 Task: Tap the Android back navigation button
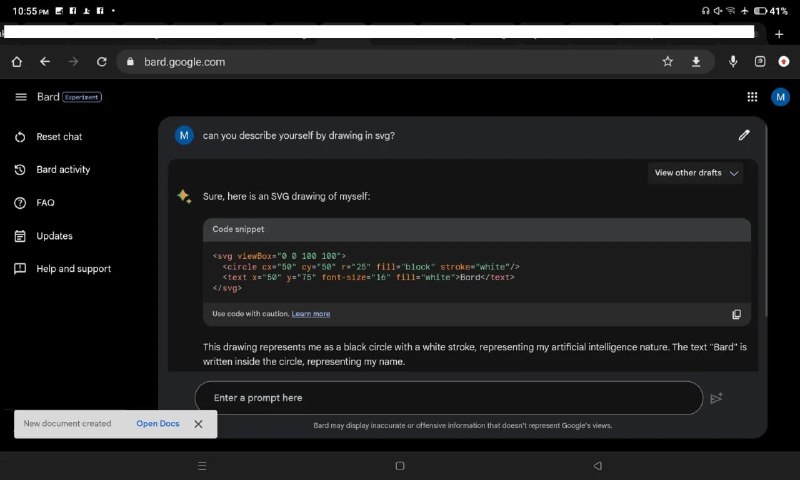click(597, 466)
